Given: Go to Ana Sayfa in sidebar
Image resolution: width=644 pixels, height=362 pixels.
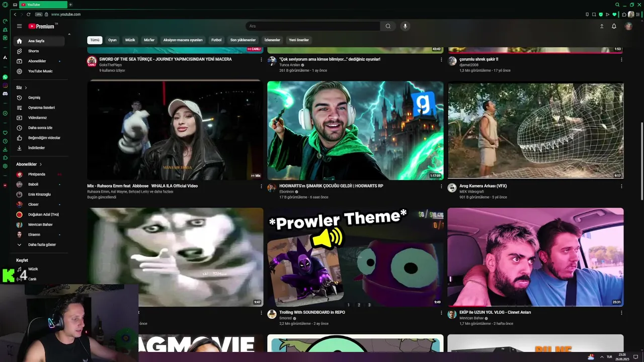Looking at the screenshot, I should (x=39, y=41).
